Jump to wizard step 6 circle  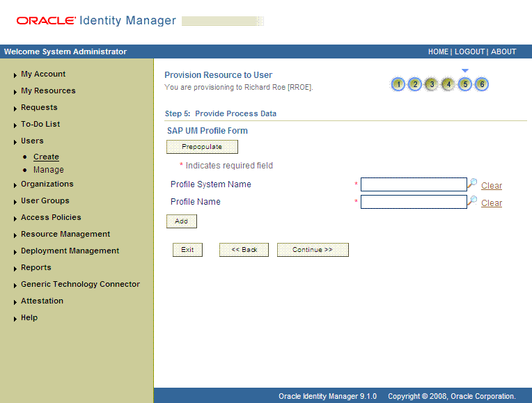[x=482, y=84]
